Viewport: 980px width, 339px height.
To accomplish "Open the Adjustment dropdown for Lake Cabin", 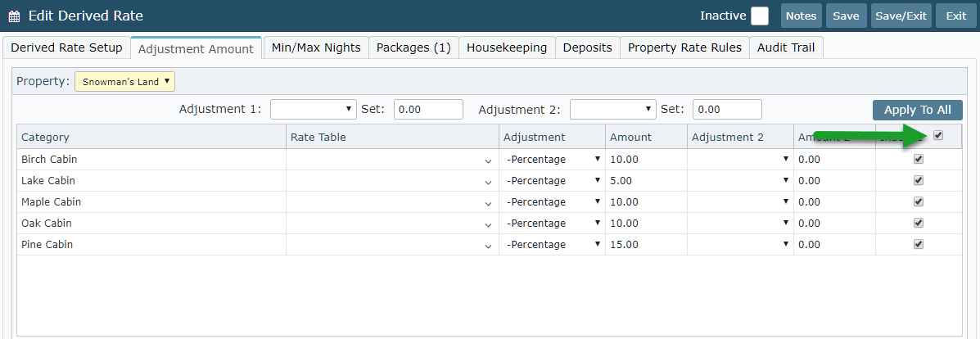I will [x=553, y=181].
